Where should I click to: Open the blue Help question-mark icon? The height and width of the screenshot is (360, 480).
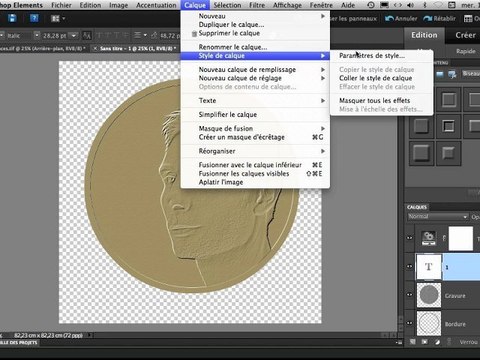click(x=34, y=18)
